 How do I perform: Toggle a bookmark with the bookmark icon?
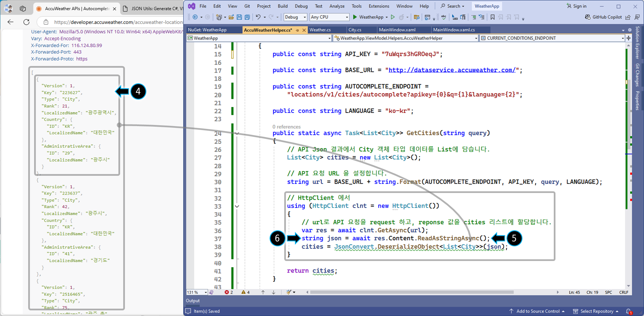tap(493, 17)
